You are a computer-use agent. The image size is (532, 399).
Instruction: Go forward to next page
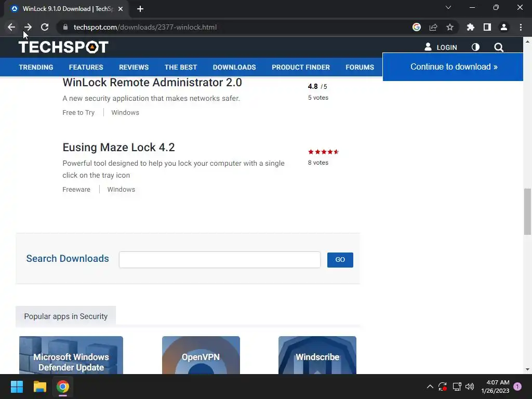coord(28,27)
